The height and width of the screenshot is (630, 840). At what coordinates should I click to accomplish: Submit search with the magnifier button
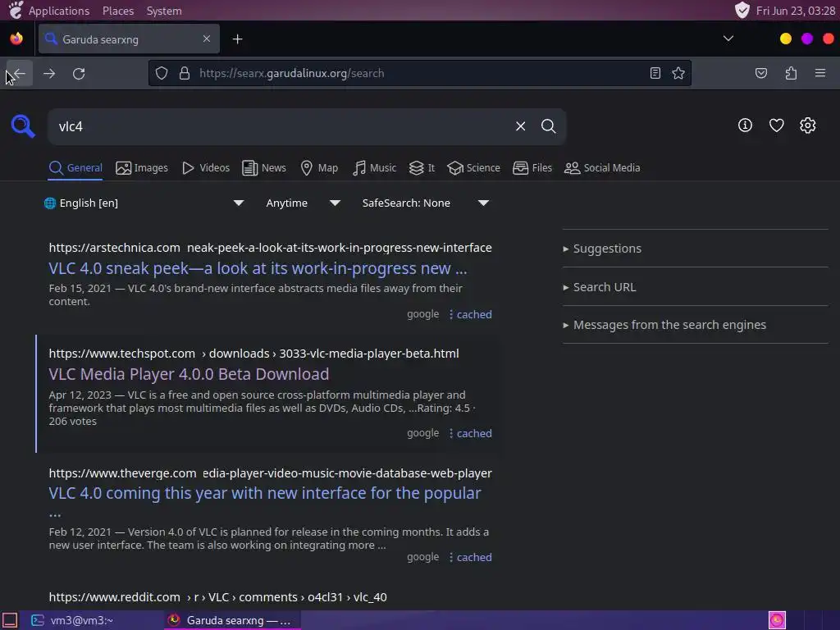click(x=548, y=126)
